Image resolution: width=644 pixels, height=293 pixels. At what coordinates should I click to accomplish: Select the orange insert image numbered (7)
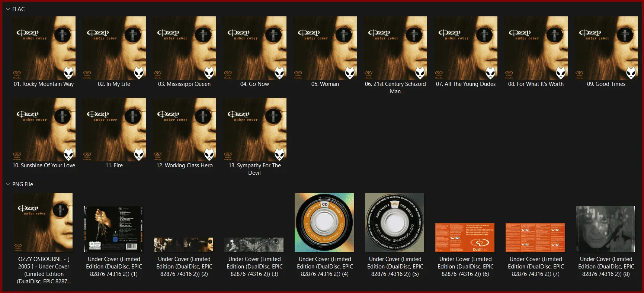tap(535, 238)
